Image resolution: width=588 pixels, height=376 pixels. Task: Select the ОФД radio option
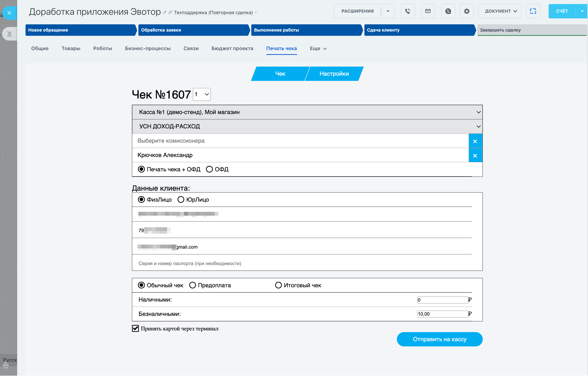click(x=209, y=169)
